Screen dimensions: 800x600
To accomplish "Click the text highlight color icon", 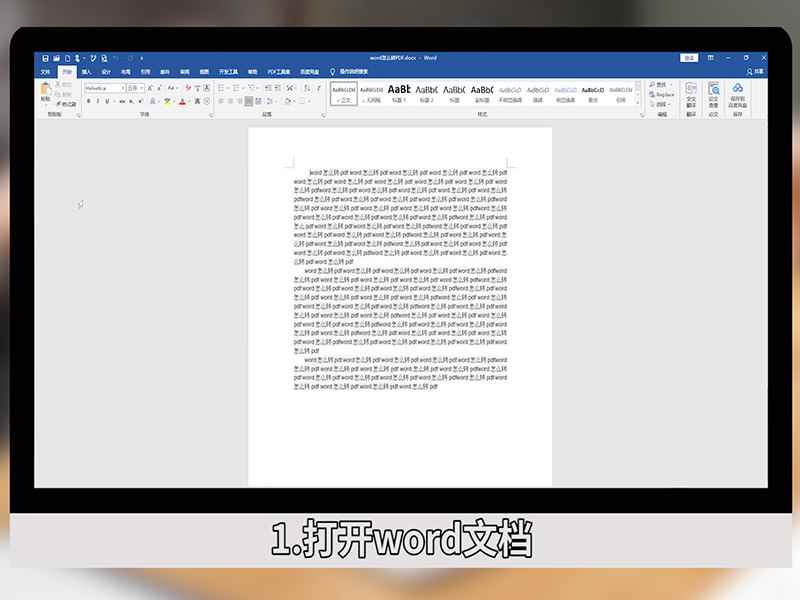I will (168, 100).
